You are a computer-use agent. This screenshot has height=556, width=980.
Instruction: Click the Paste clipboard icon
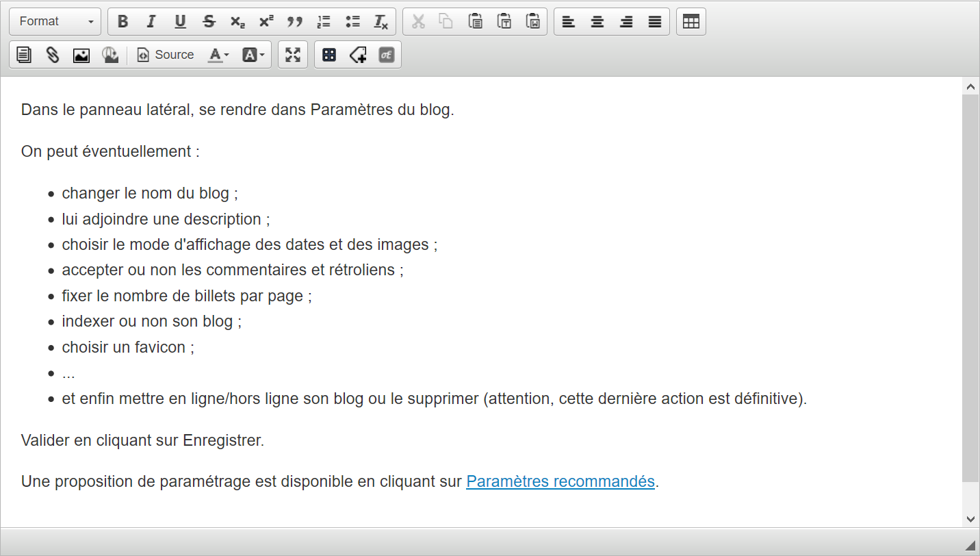475,21
